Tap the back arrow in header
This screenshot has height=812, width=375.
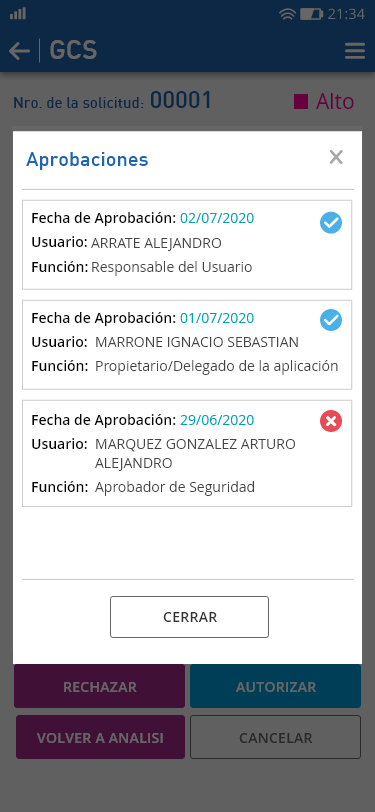[x=19, y=51]
